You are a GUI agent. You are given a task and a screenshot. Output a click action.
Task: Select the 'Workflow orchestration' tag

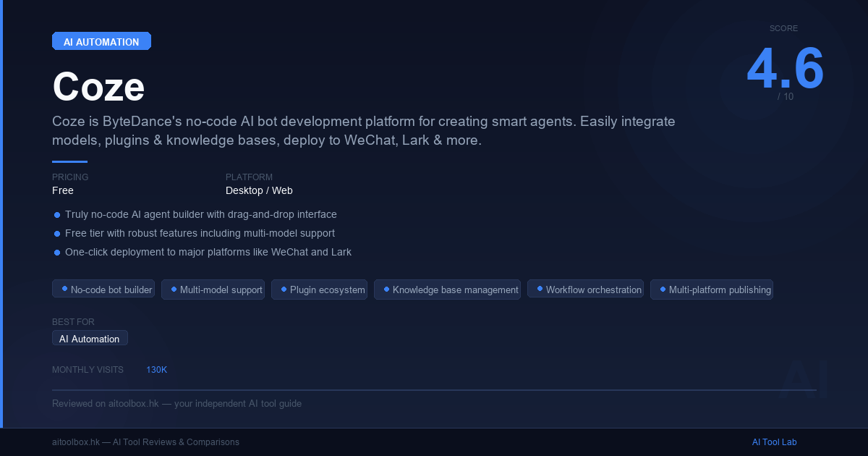pyautogui.click(x=585, y=290)
